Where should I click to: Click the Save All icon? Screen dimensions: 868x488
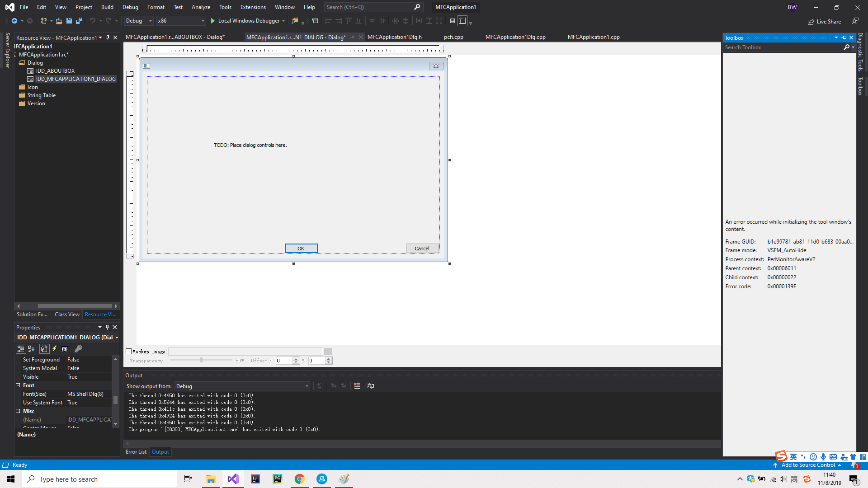coord(79,21)
